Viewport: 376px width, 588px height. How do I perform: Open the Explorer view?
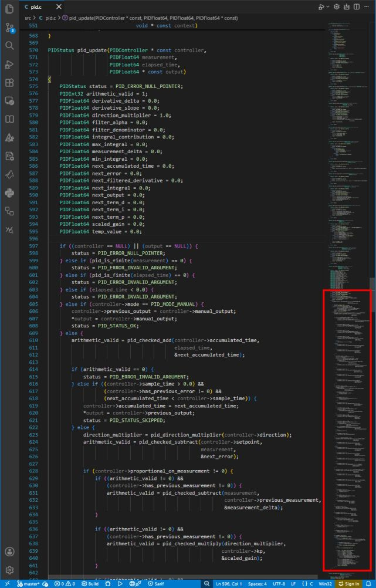pyautogui.click(x=9, y=9)
